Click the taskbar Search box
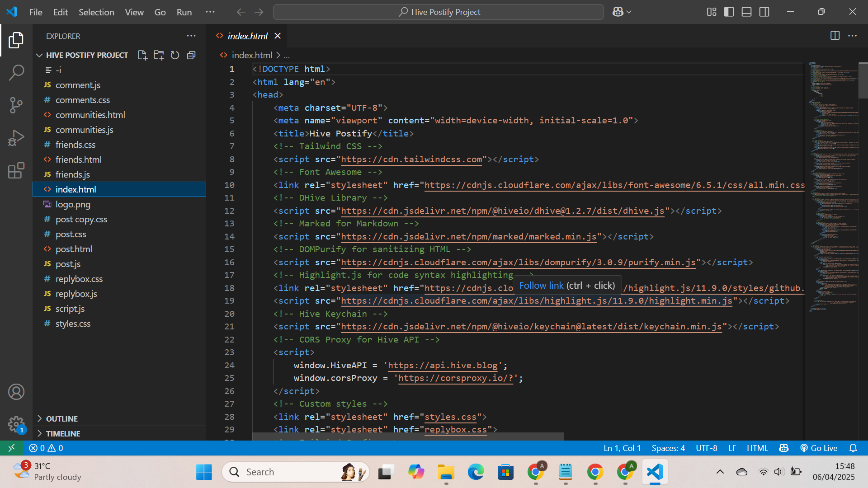 [296, 472]
